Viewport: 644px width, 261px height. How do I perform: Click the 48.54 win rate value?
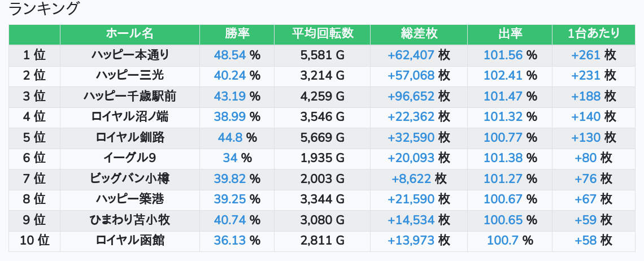coord(230,55)
